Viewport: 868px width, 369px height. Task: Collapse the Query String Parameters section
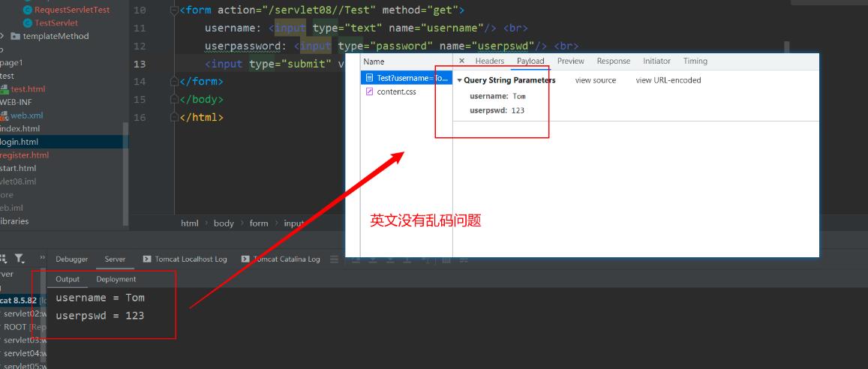pyautogui.click(x=459, y=81)
